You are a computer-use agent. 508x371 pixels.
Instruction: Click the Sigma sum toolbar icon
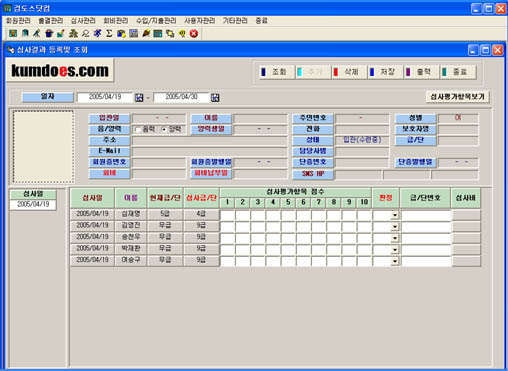click(109, 33)
